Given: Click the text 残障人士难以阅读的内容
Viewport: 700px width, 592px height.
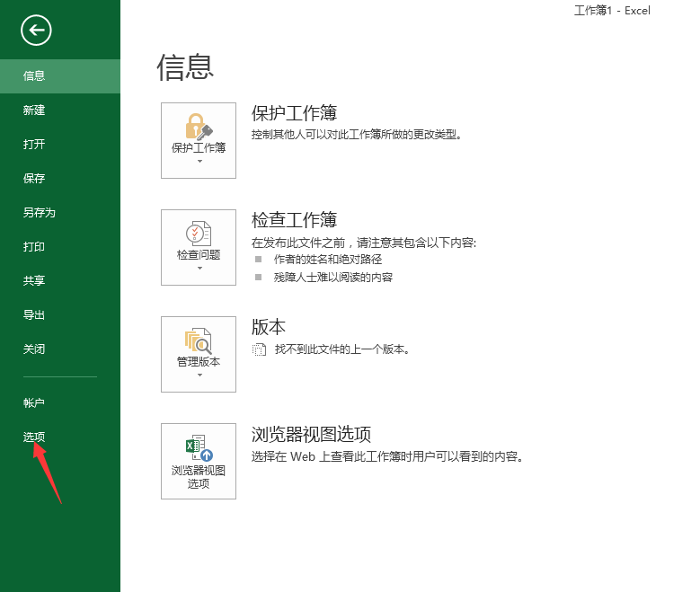Looking at the screenshot, I should point(333,278).
